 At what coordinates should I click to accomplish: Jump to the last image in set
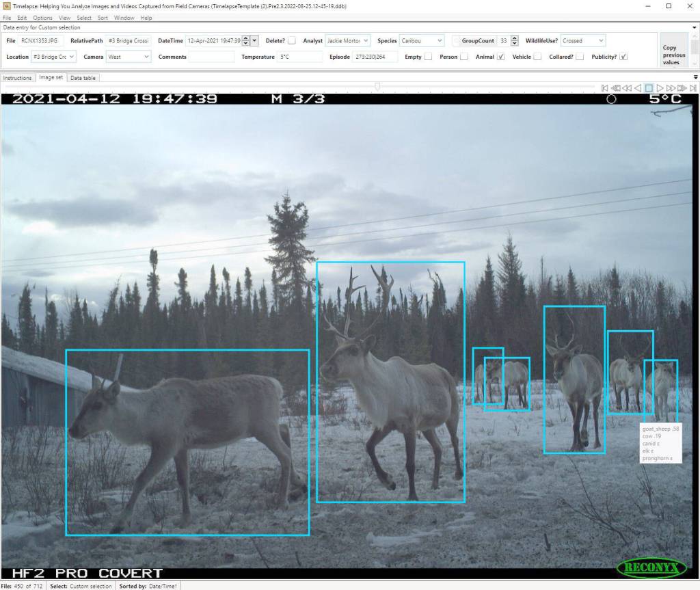pyautogui.click(x=693, y=88)
